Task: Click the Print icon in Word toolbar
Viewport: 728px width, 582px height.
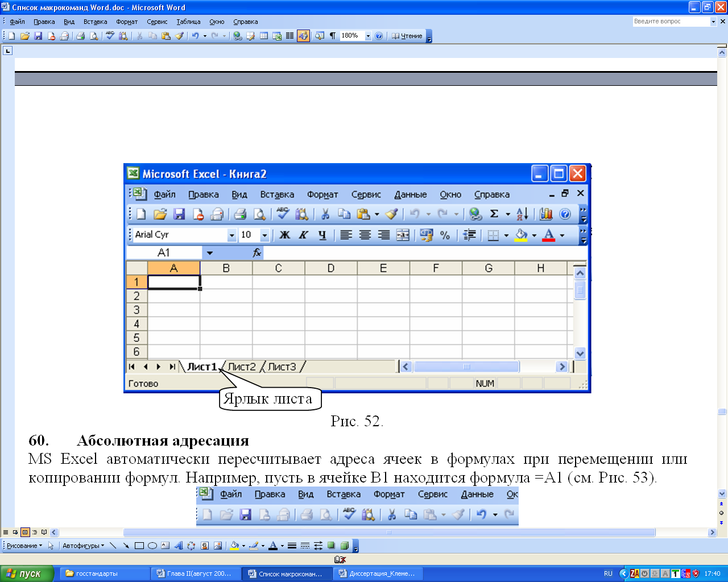Action: coord(81,36)
